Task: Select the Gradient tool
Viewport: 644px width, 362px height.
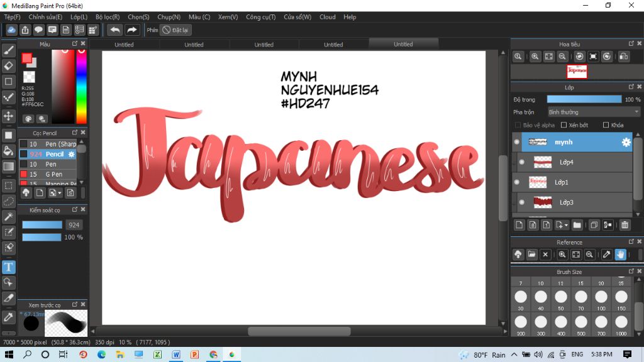Action: pos(9,166)
